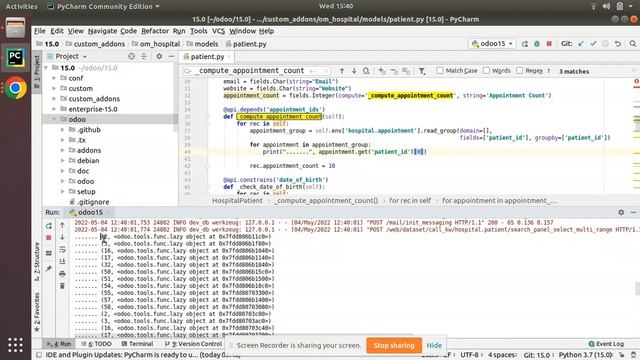Expand the enterprise-15.0 folder

[x=54, y=109]
